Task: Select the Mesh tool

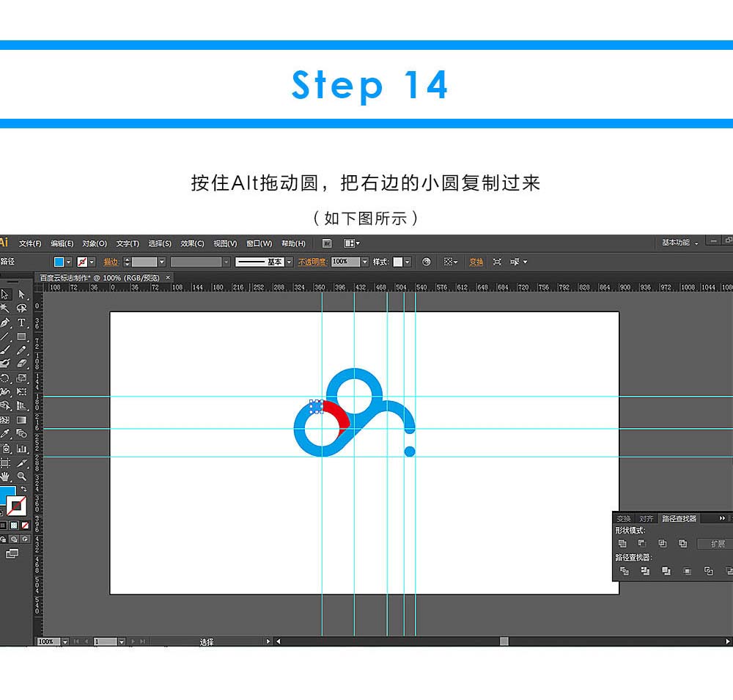Action: click(x=4, y=420)
